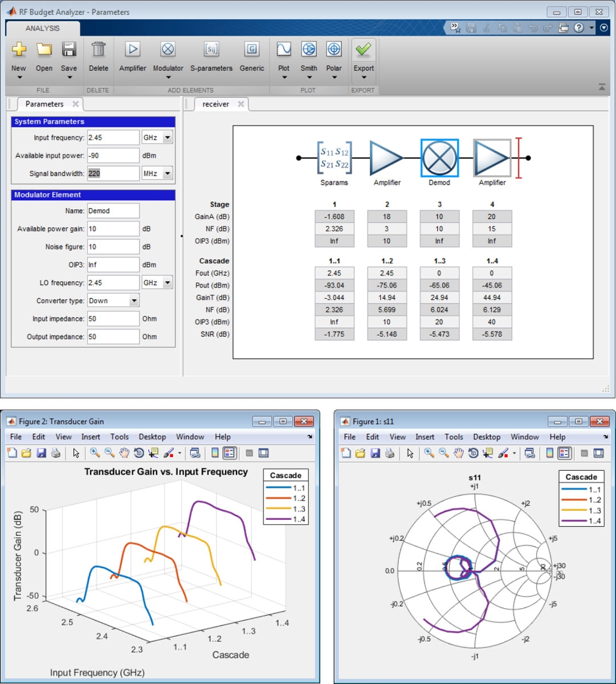Click the Noise figure input field
This screenshot has width=616, height=684.
[113, 247]
